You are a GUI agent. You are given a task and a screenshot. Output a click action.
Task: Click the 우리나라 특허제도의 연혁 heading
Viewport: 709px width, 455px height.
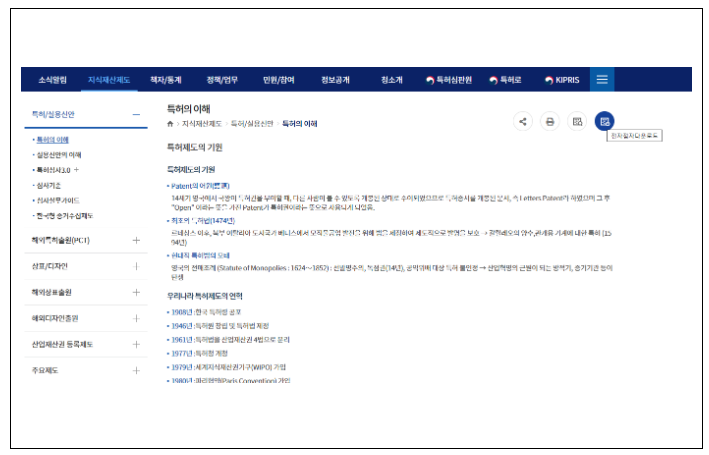[205, 296]
